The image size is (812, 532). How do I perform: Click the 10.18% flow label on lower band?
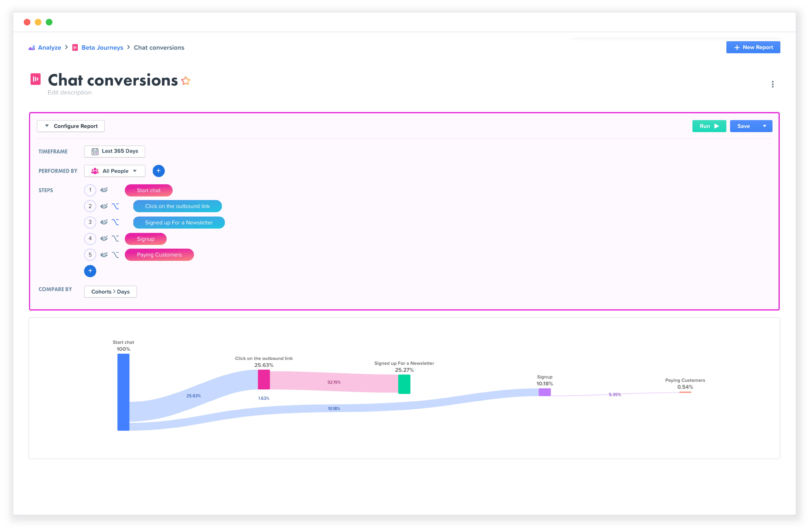pos(334,409)
